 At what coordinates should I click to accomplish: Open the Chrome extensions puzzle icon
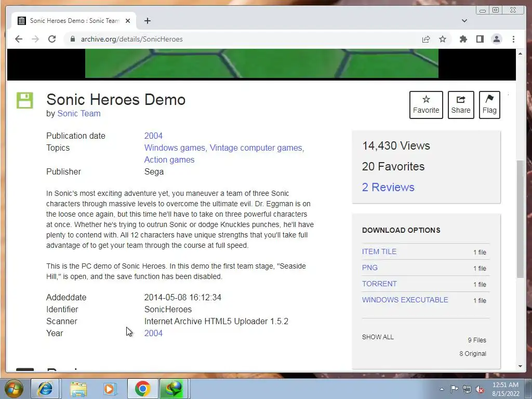pyautogui.click(x=463, y=39)
